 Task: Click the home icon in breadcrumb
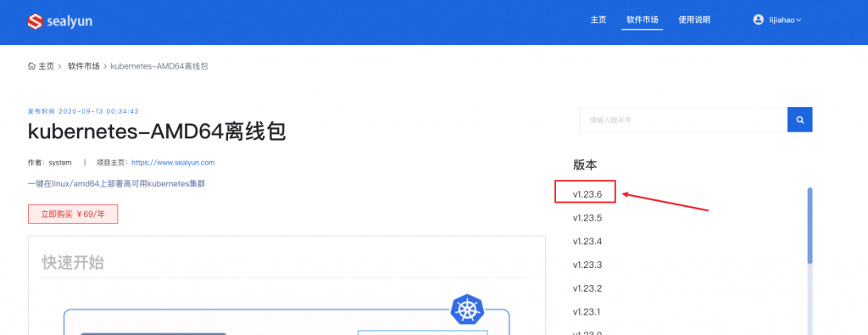31,66
